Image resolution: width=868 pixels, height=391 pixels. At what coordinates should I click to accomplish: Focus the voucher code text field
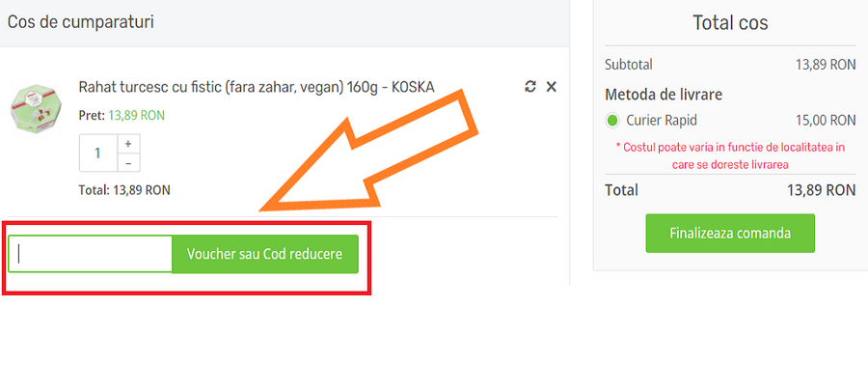(91, 254)
